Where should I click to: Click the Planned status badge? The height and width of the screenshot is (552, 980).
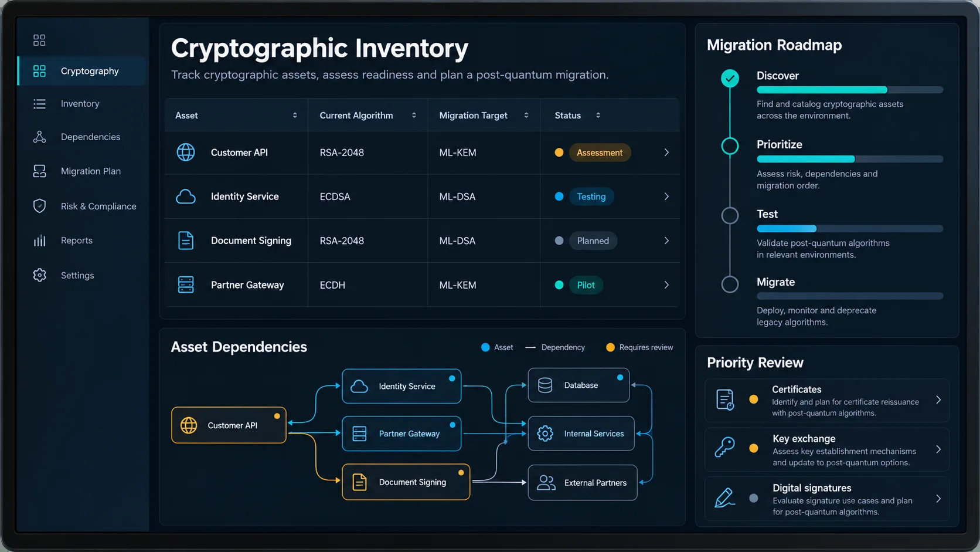pos(593,241)
